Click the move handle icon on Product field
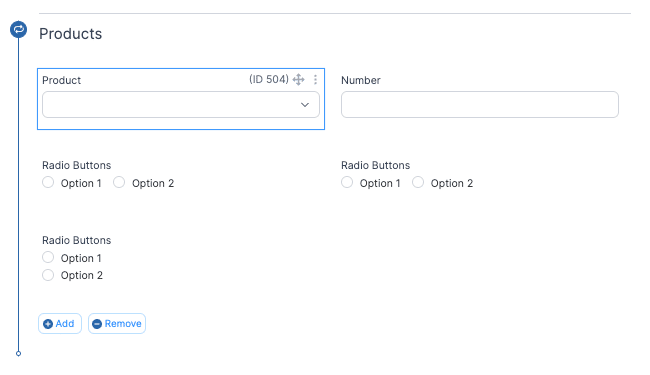 tap(298, 79)
